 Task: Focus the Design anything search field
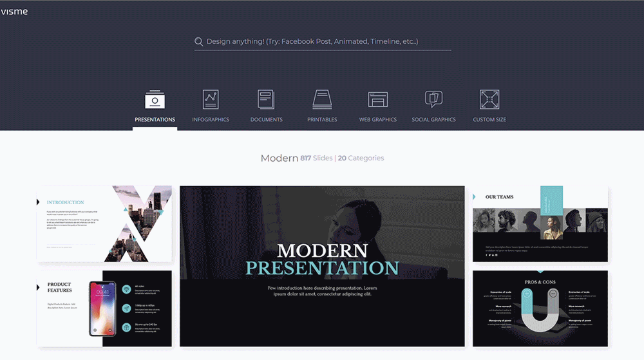pos(323,41)
